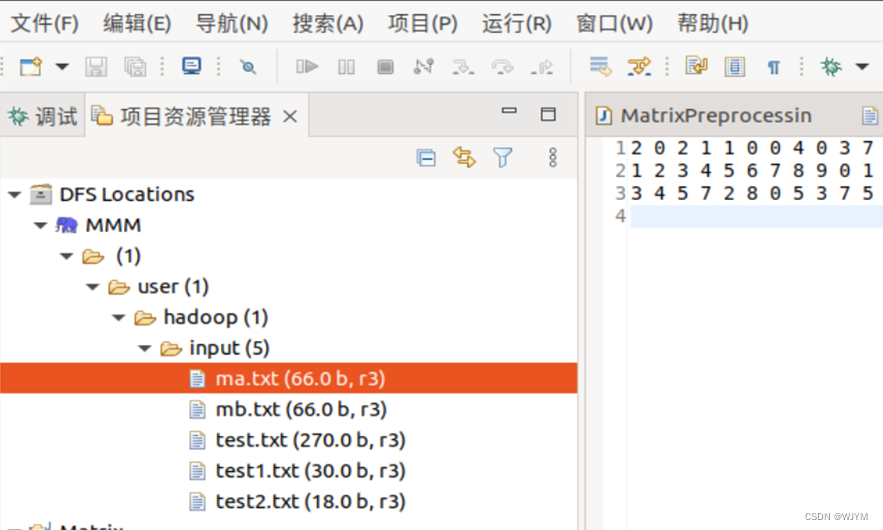Toggle Skip All Breakpoints icon

tap(248, 67)
